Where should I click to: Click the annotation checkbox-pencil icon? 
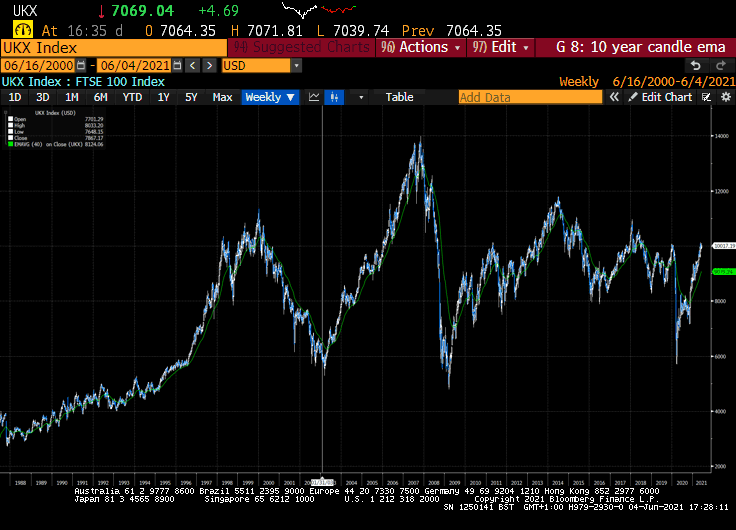[x=705, y=97]
